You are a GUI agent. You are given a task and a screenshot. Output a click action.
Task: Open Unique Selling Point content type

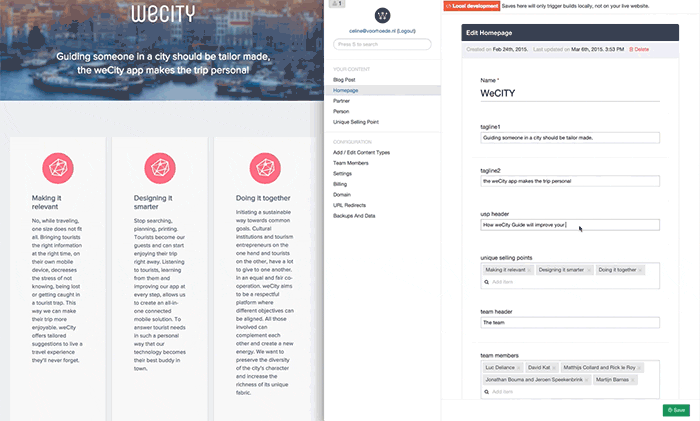pos(356,122)
